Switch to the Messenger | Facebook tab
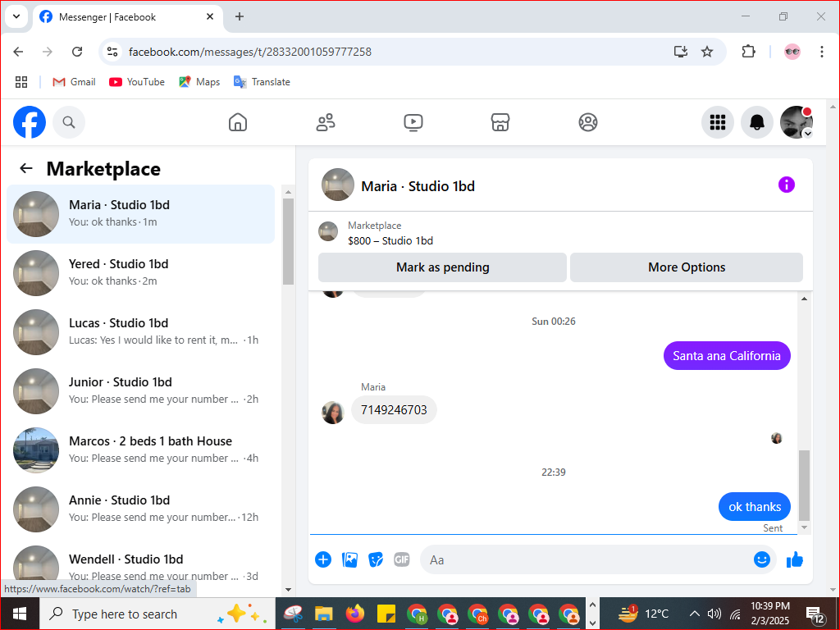Screen dimensions: 840x630 point(128,17)
